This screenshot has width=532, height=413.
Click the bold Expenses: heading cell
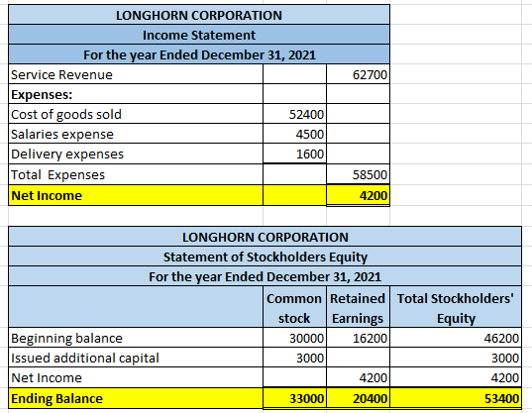[x=136, y=94]
